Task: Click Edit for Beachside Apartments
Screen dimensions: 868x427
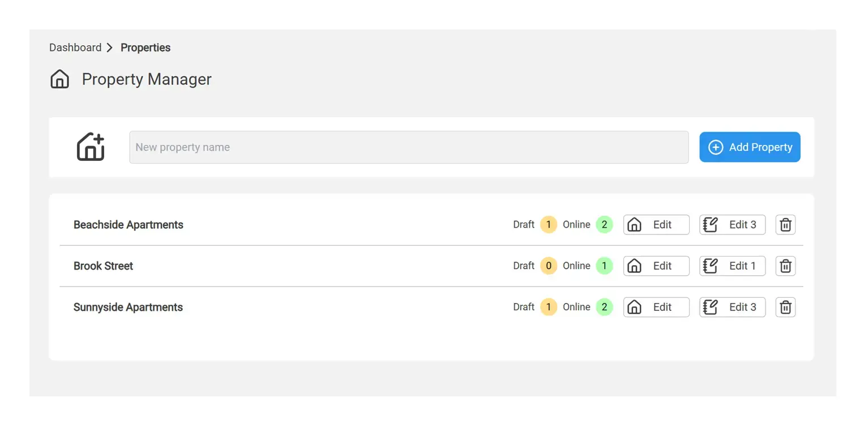Action: pos(656,224)
